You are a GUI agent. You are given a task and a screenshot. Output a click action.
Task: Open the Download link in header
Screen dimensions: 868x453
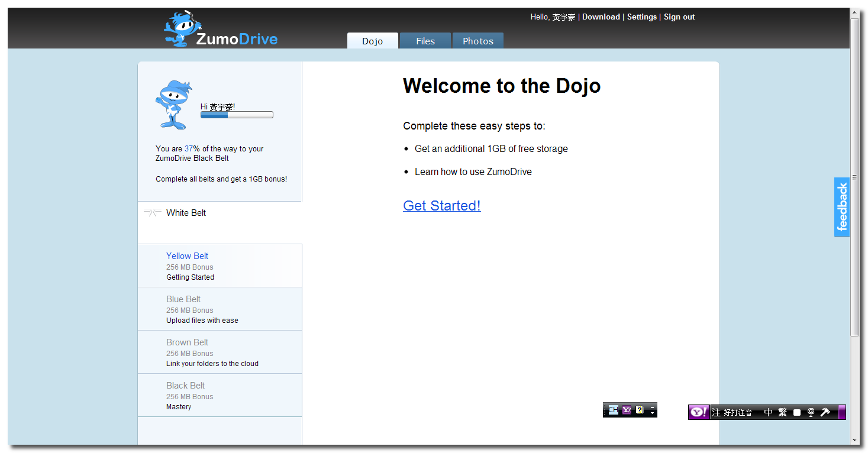pos(601,17)
